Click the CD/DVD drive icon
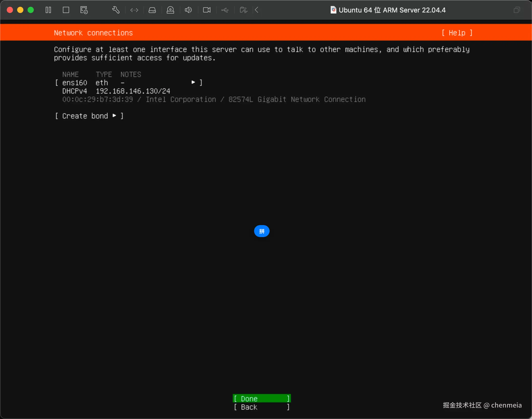532x419 pixels. [170, 10]
